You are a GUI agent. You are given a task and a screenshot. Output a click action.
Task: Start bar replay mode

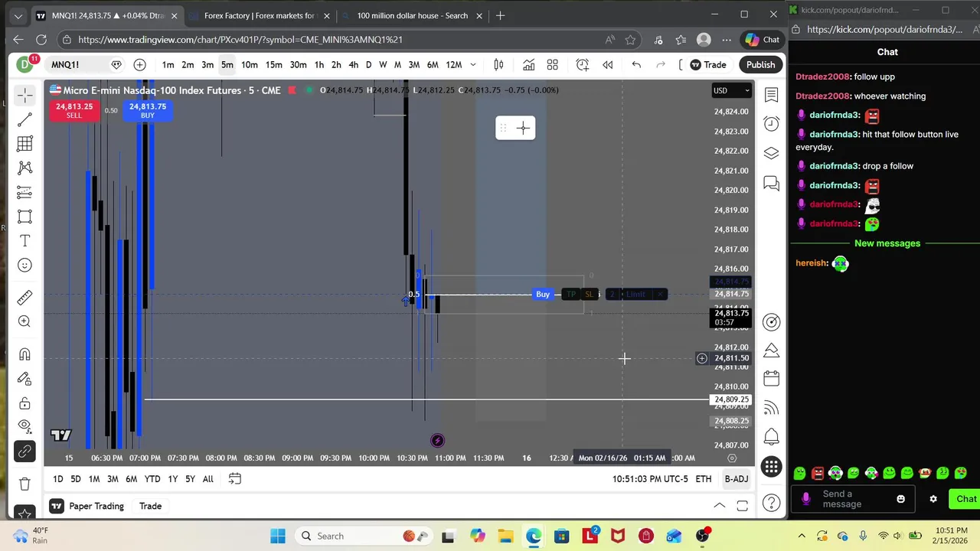tap(608, 65)
